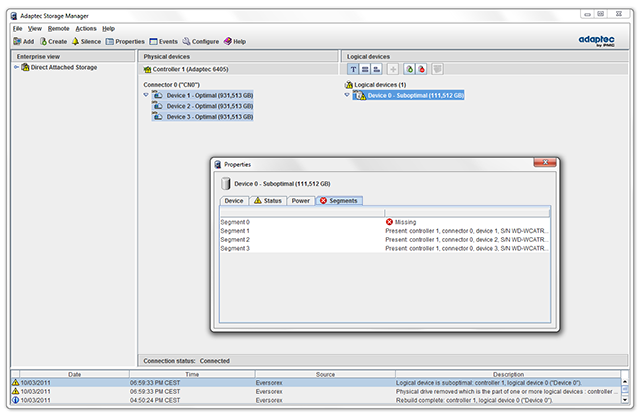Click the Add toolbar button

tap(24, 42)
